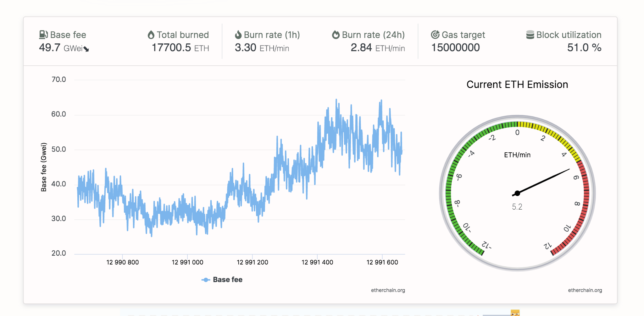Screen dimensions: 644x316
Task: Open etherchain.org link below the gauge
Action: point(585,290)
